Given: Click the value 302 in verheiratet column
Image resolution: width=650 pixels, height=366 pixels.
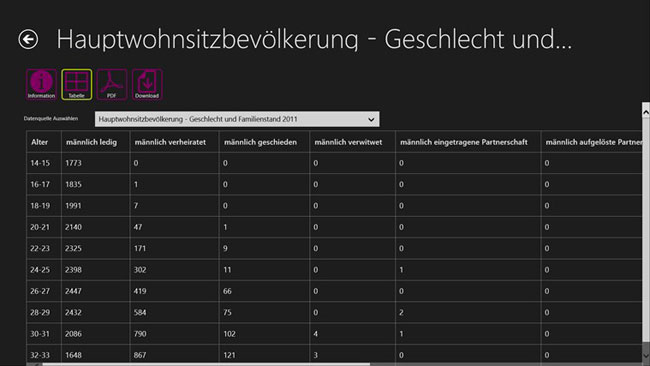Looking at the screenshot, I should (x=140, y=270).
